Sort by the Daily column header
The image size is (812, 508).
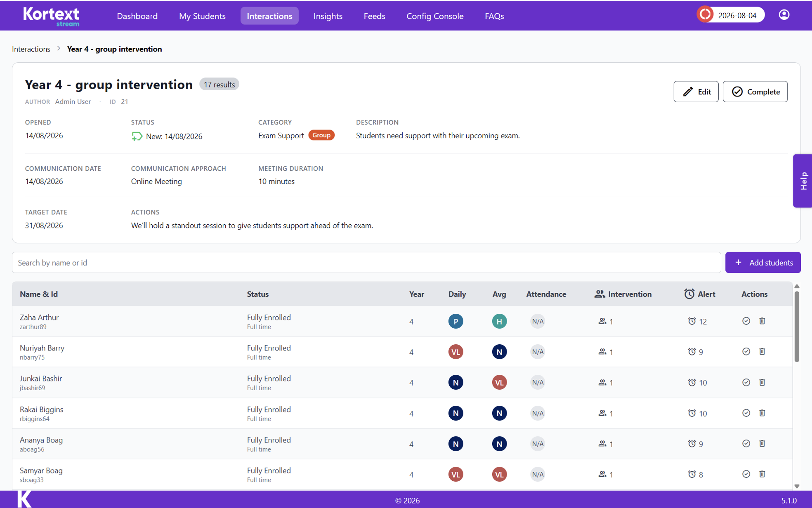457,294
